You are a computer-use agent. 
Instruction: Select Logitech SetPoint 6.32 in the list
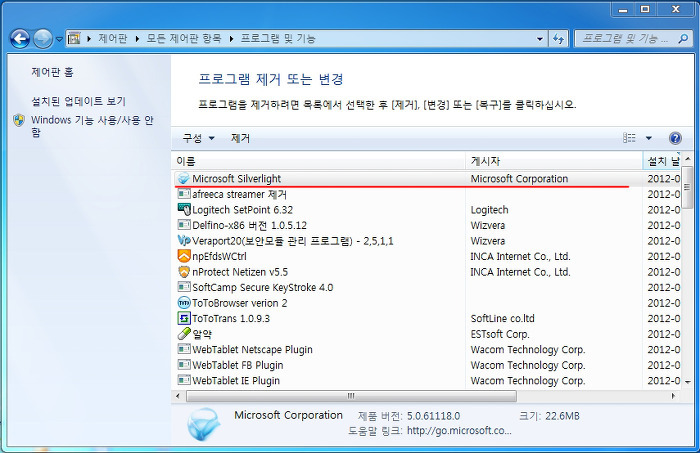pos(243,210)
